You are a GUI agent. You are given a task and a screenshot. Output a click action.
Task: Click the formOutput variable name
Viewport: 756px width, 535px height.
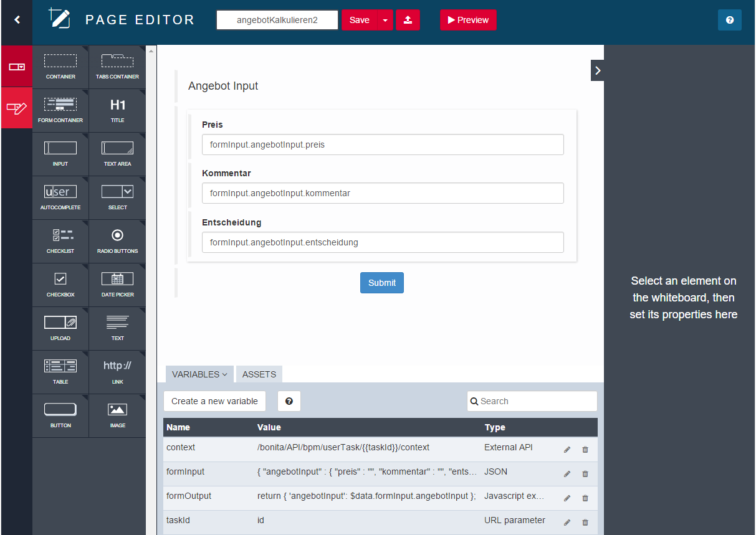(189, 496)
